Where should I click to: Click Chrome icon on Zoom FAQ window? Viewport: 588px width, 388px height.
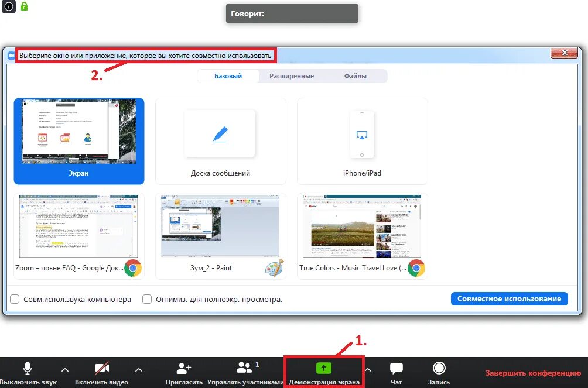(133, 268)
